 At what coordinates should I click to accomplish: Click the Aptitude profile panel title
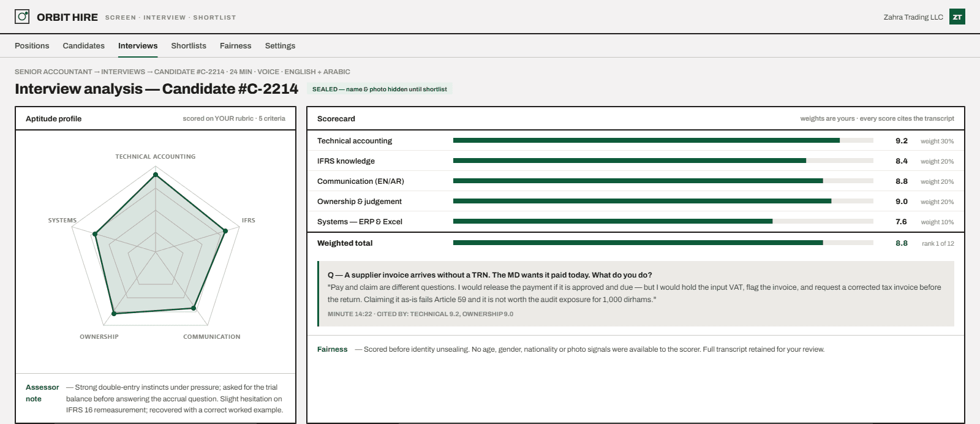pos(53,118)
